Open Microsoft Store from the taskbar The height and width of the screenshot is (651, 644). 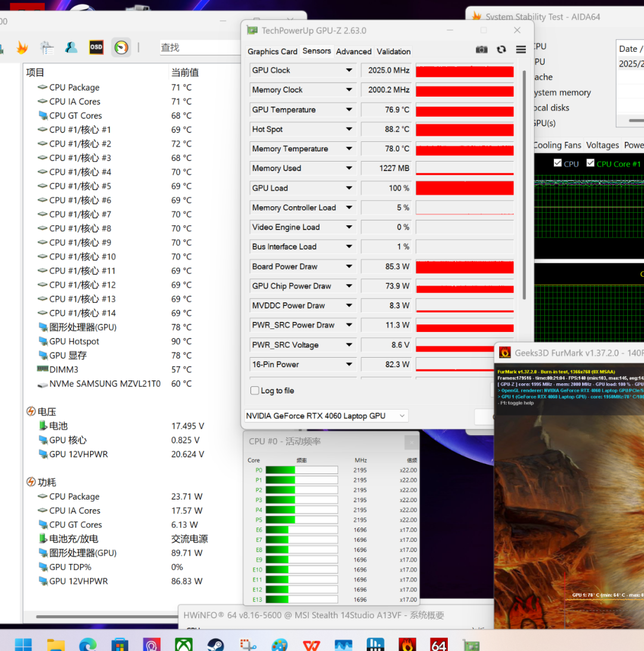[120, 645]
